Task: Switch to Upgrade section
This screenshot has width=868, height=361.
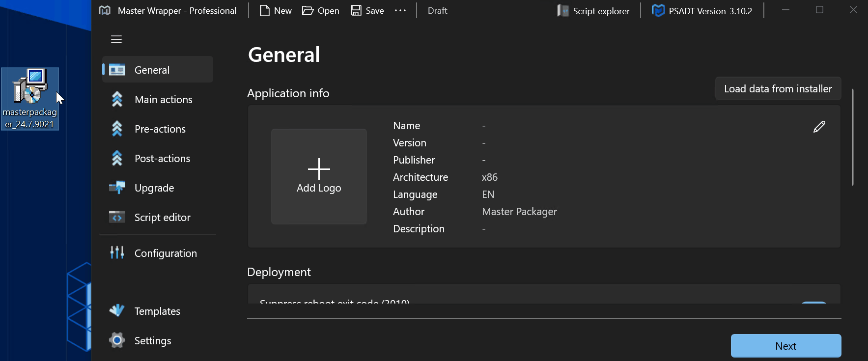Action: tap(158, 188)
